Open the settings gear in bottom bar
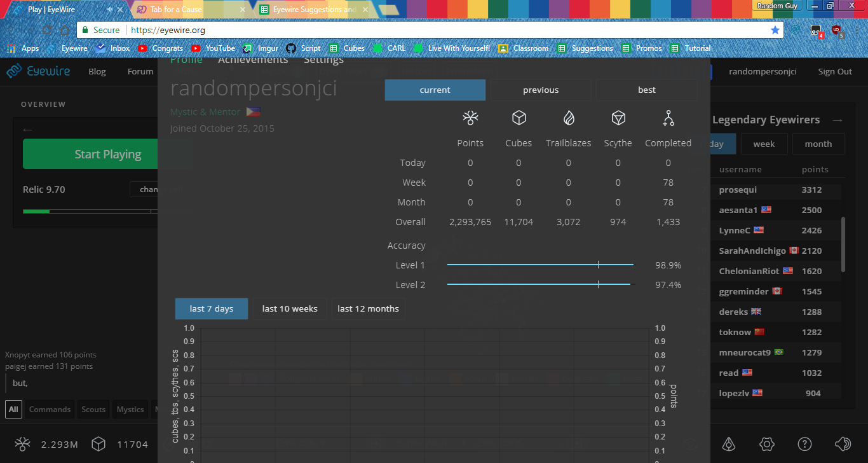868x463 pixels. pyautogui.click(x=766, y=444)
